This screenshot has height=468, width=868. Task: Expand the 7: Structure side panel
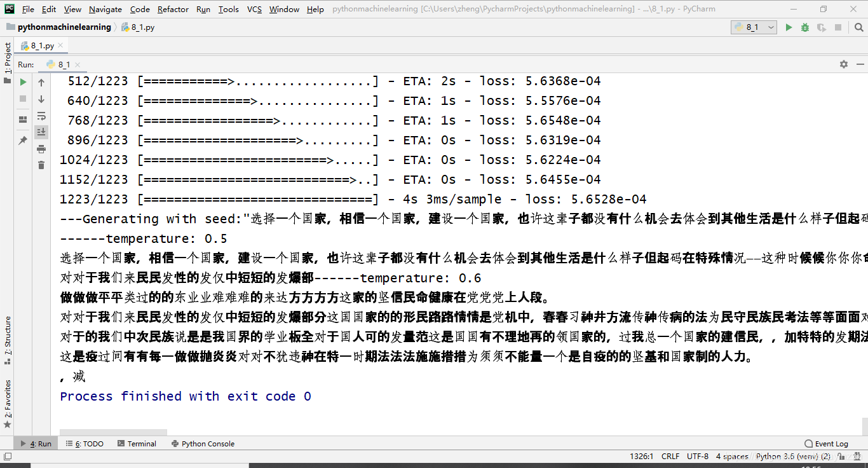7,340
